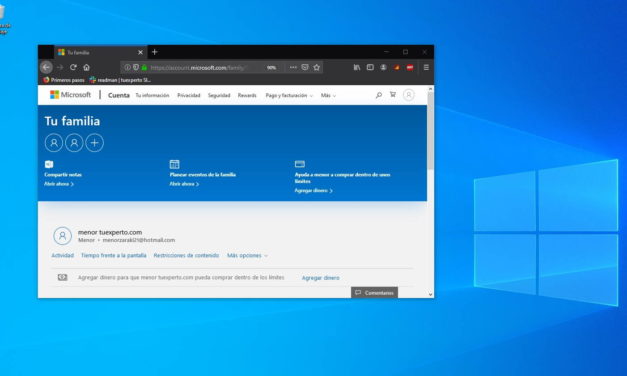Click the scrollbar down arrow

[430, 294]
